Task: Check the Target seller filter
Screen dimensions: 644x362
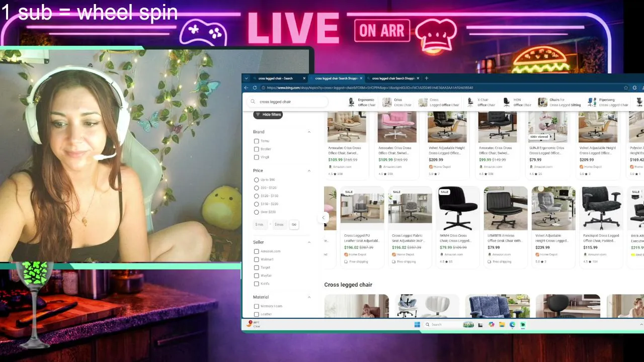Action: pyautogui.click(x=257, y=267)
